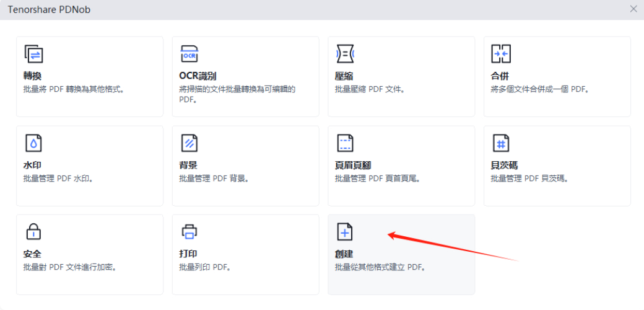Select the 創建 title label
Viewport: 644px width, 310px height.
tap(344, 254)
